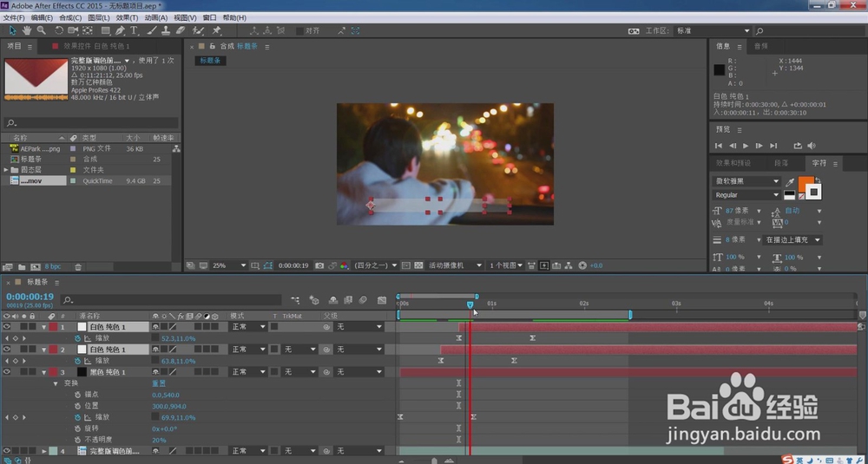868x464 pixels.
Task: Toggle transparency grid in composition viewer
Action: pos(418,265)
